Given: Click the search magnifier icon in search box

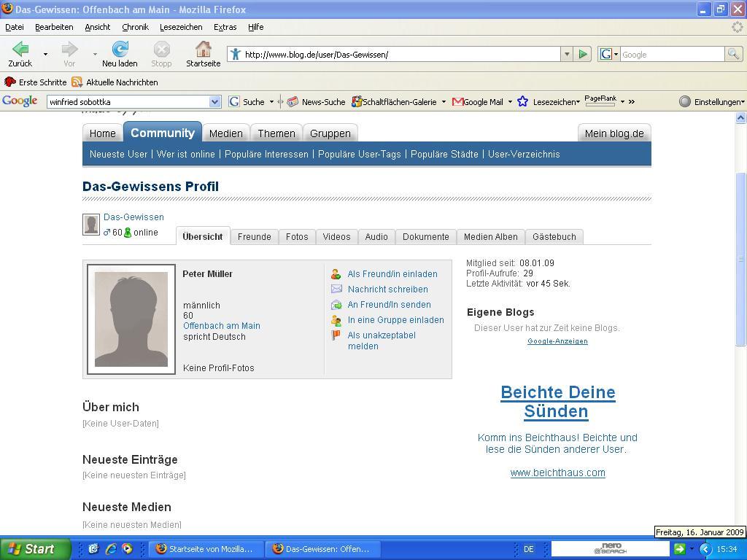Looking at the screenshot, I should 732,54.
